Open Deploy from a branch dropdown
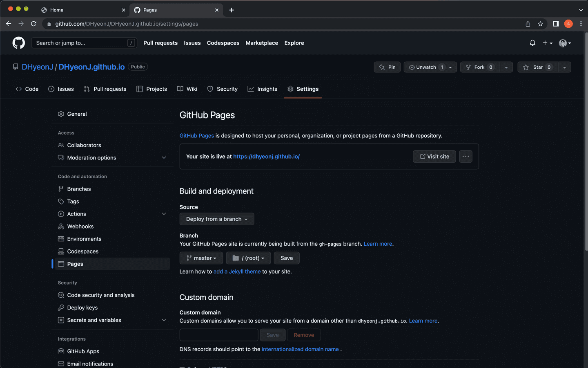This screenshot has height=368, width=588. tap(217, 219)
